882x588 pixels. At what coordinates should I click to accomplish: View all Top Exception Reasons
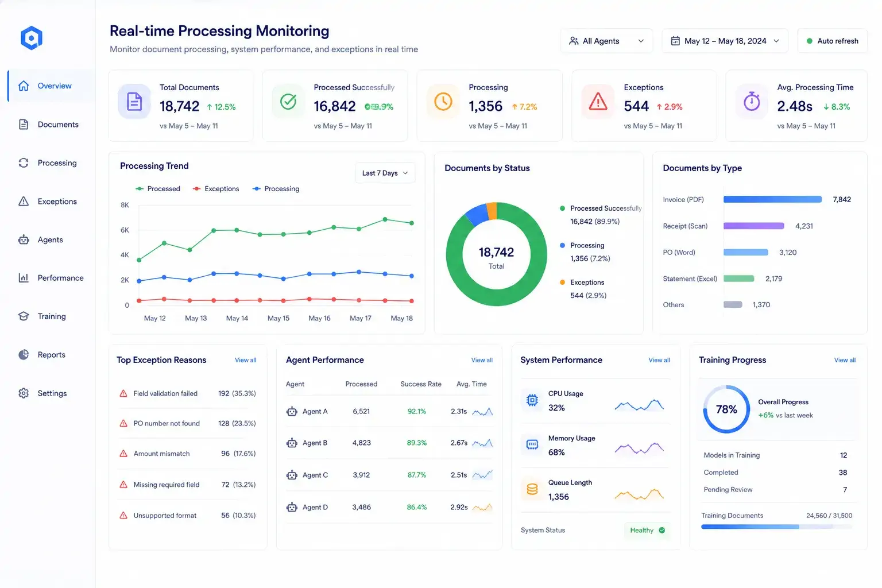[245, 360]
